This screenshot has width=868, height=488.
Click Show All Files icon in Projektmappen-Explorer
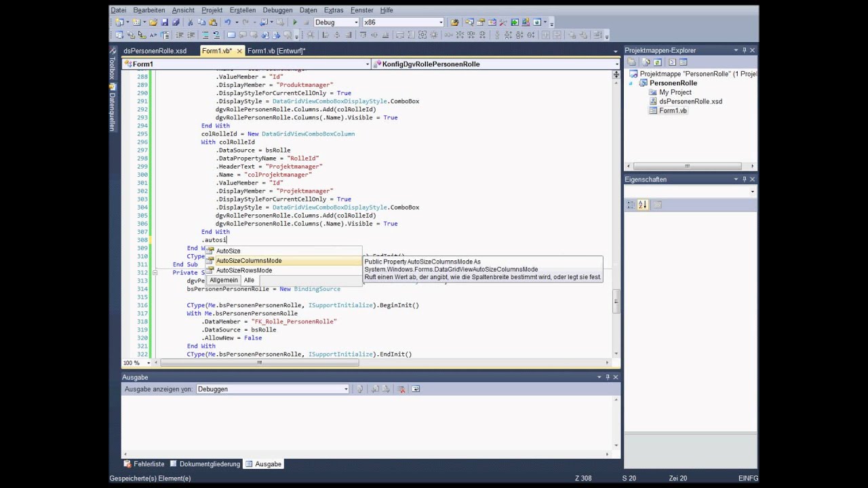coord(646,62)
